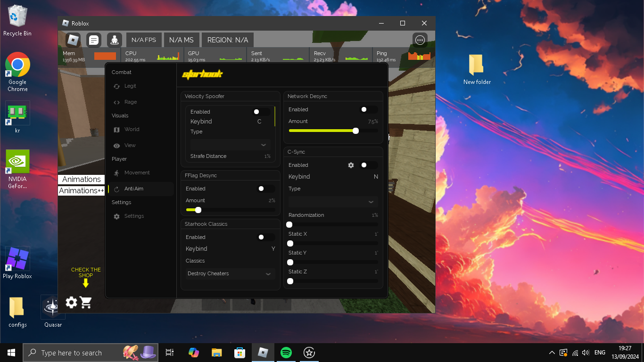Screen dimensions: 644x362
Task: Click the World map icon in sidebar
Action: tap(117, 130)
